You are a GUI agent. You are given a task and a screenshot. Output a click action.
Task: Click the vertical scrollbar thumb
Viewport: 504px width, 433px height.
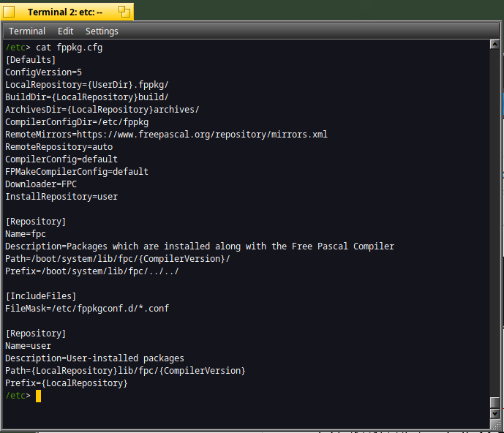point(494,403)
